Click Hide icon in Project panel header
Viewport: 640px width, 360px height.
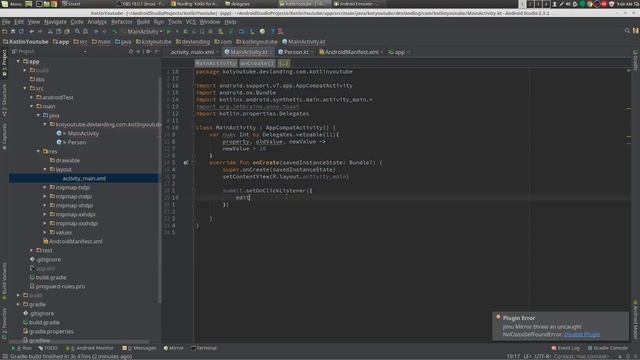click(157, 51)
